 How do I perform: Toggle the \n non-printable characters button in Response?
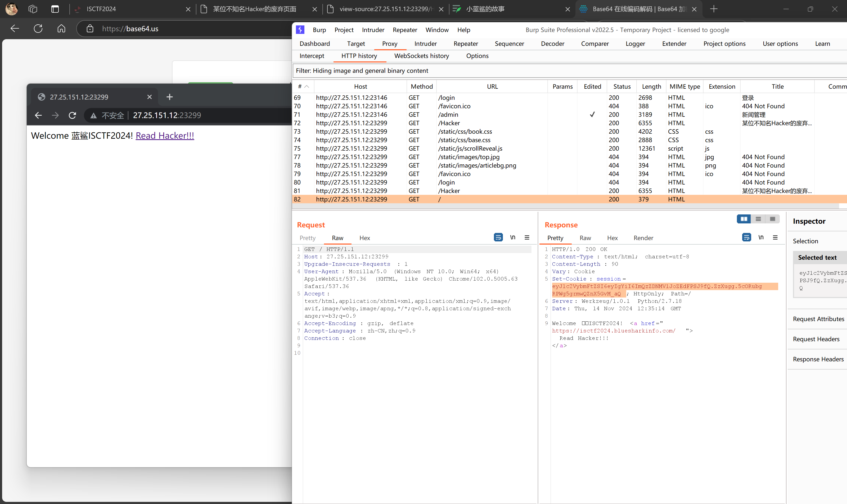click(x=761, y=237)
